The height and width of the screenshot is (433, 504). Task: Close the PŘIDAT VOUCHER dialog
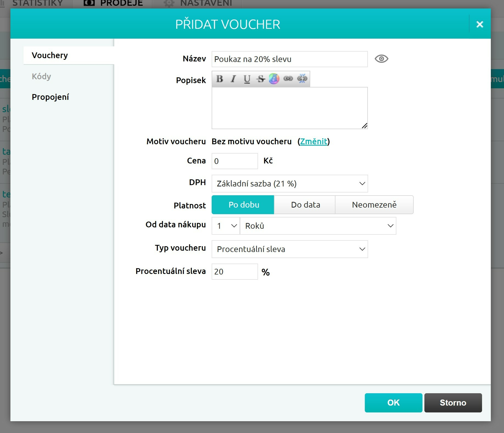pos(479,24)
